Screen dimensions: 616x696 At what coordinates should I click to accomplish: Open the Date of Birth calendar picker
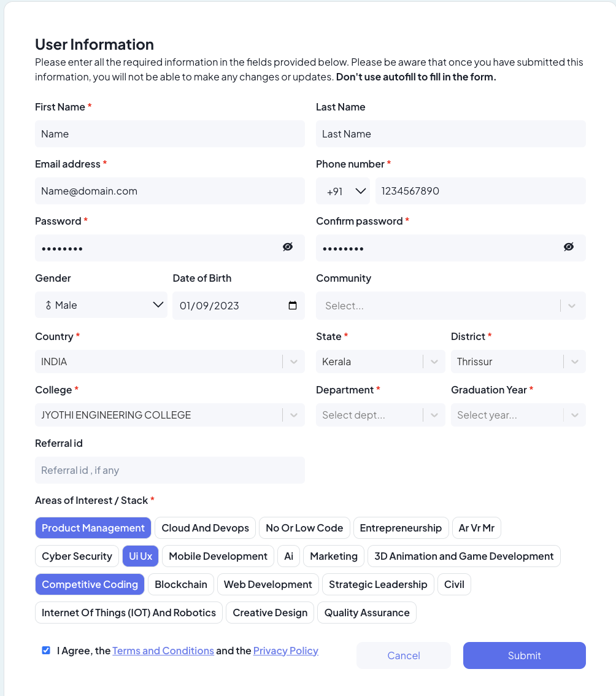tap(293, 306)
